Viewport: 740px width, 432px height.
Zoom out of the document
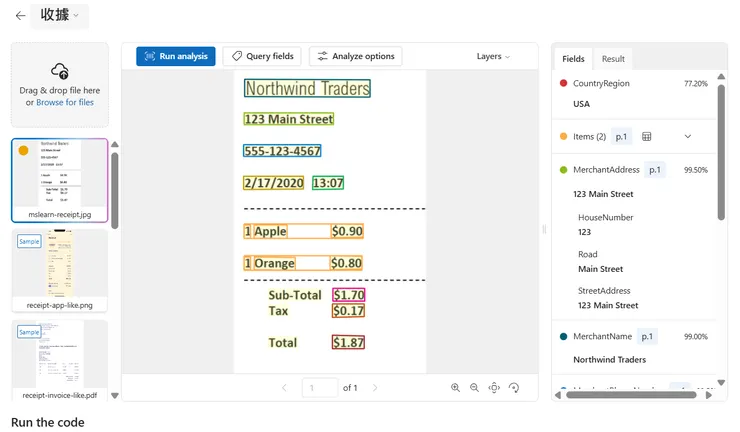coord(475,388)
